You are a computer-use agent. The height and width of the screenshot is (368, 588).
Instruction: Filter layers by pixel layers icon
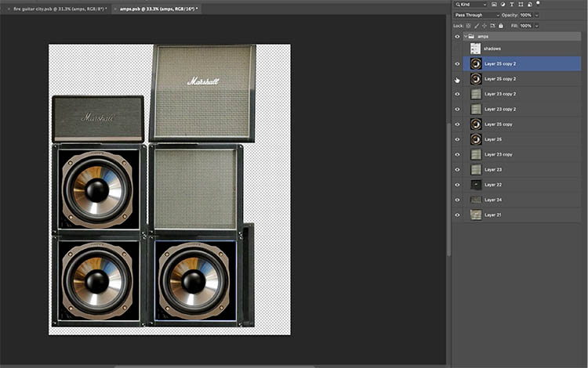(x=494, y=5)
